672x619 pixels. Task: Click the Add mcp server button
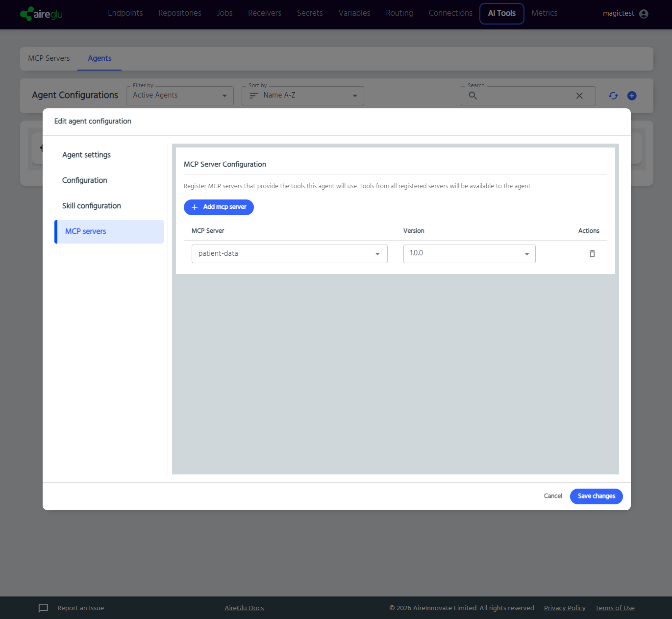pos(219,207)
